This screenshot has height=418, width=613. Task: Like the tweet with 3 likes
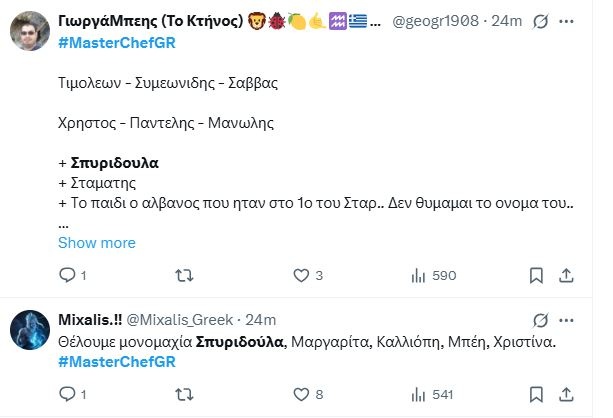point(301,275)
